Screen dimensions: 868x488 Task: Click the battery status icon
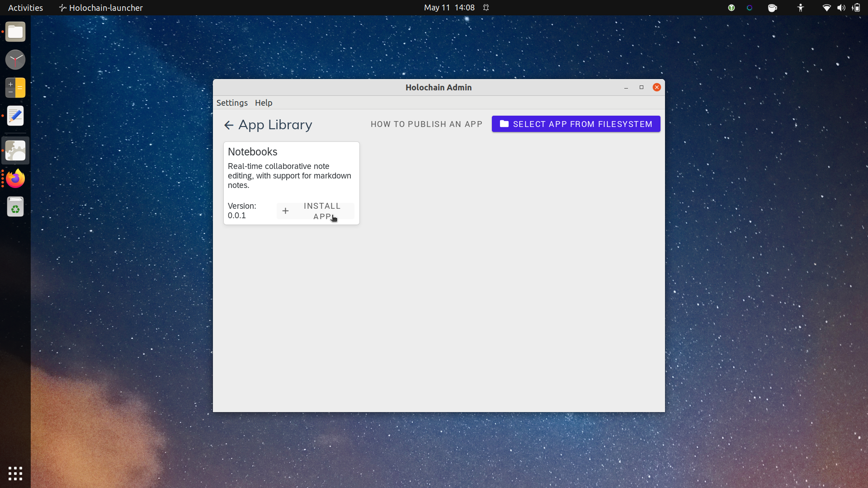pos(856,8)
